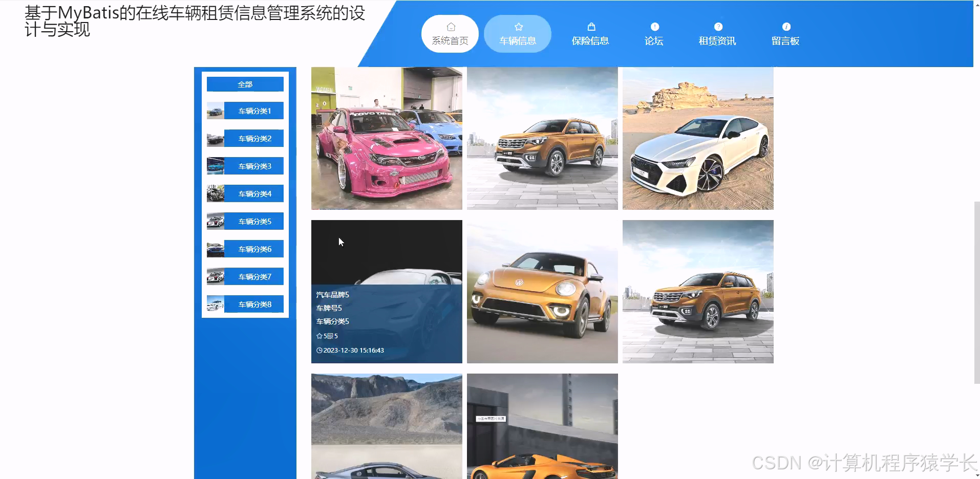Image resolution: width=980 pixels, height=479 pixels.
Task: Click the thumbnail icon beside 车辆分类5
Action: click(216, 222)
